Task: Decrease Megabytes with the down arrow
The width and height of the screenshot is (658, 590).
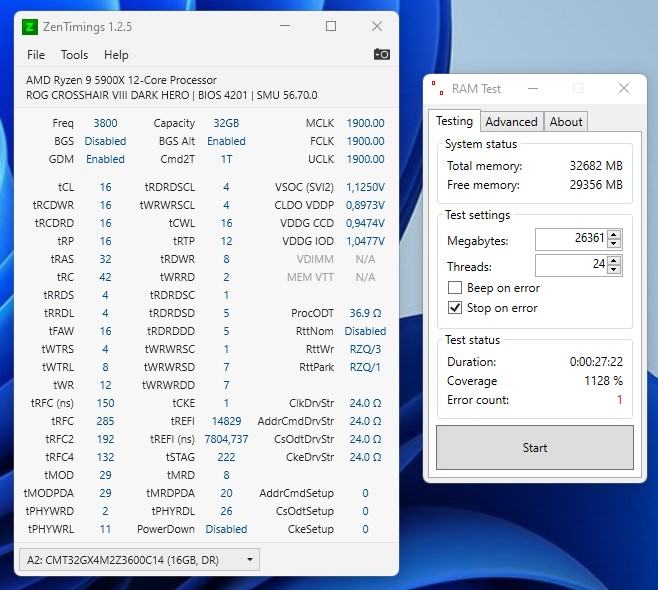Action: (614, 243)
